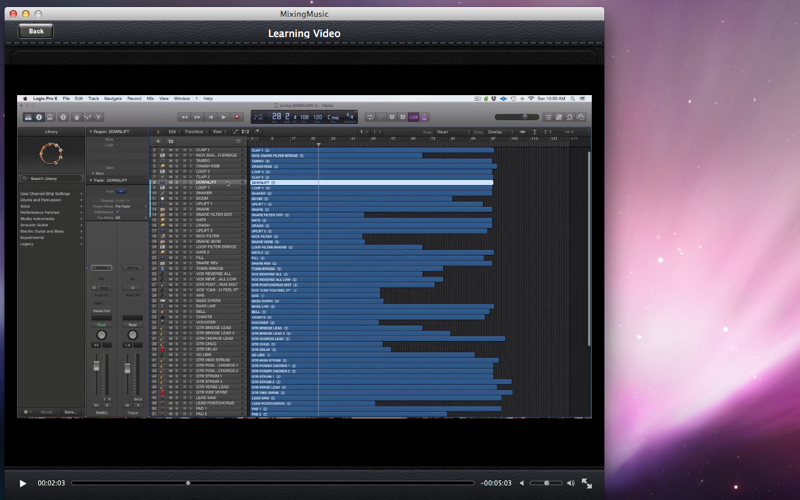
Task: Play the learning video
Action: (22, 483)
